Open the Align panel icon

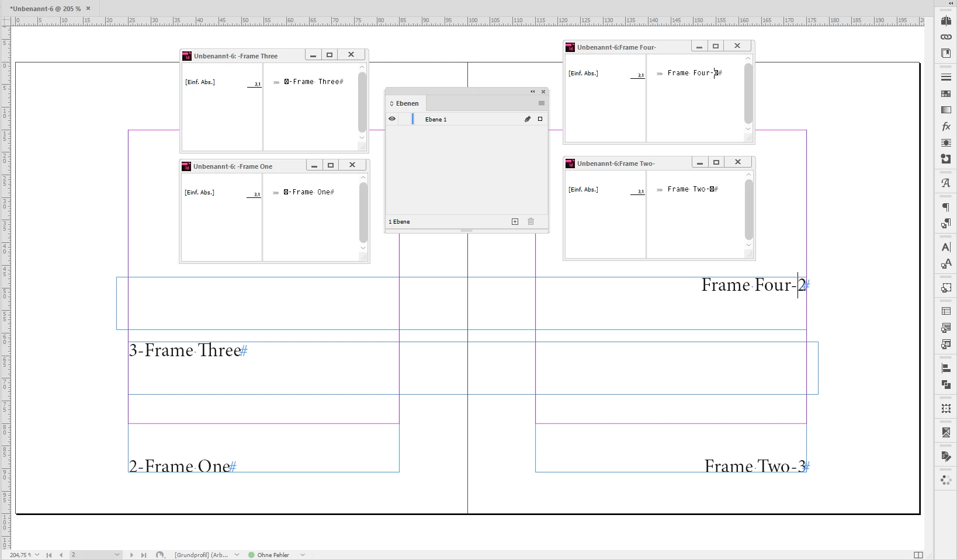click(x=946, y=368)
